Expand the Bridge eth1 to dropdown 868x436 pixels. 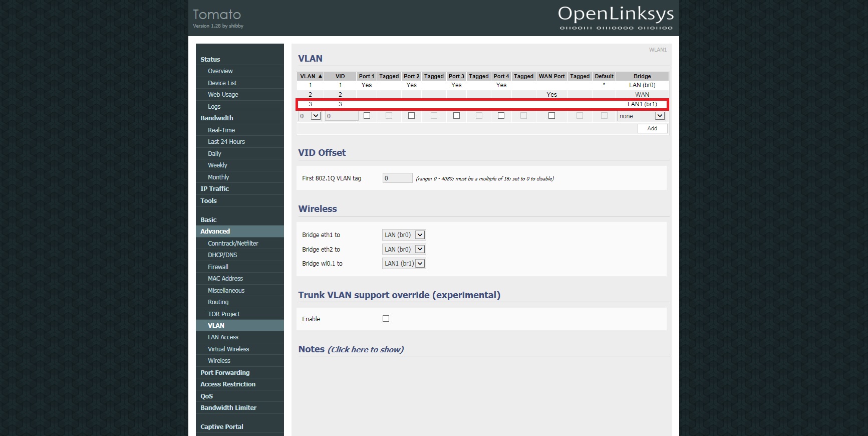404,235
